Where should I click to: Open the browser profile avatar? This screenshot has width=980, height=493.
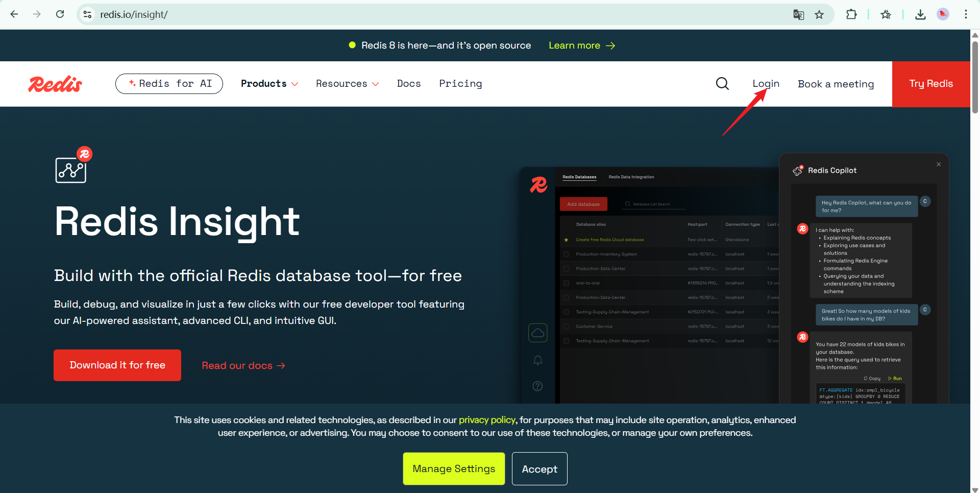943,14
